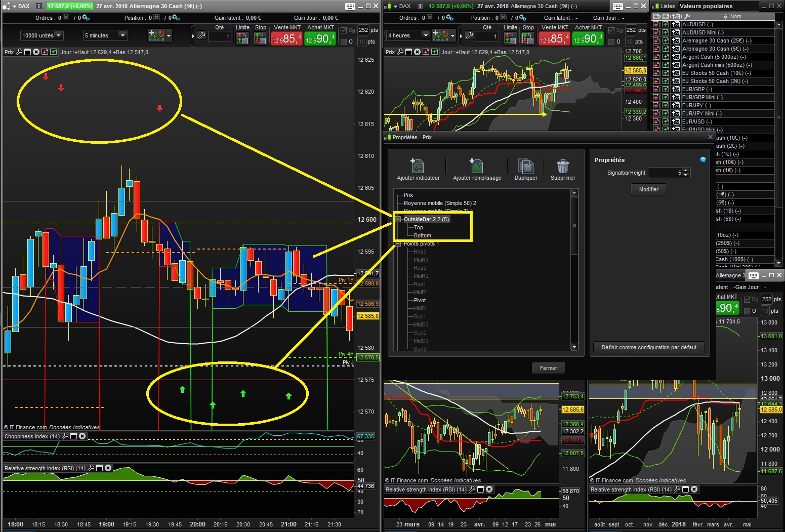Click Définir comme configuration par défaut

click(649, 347)
